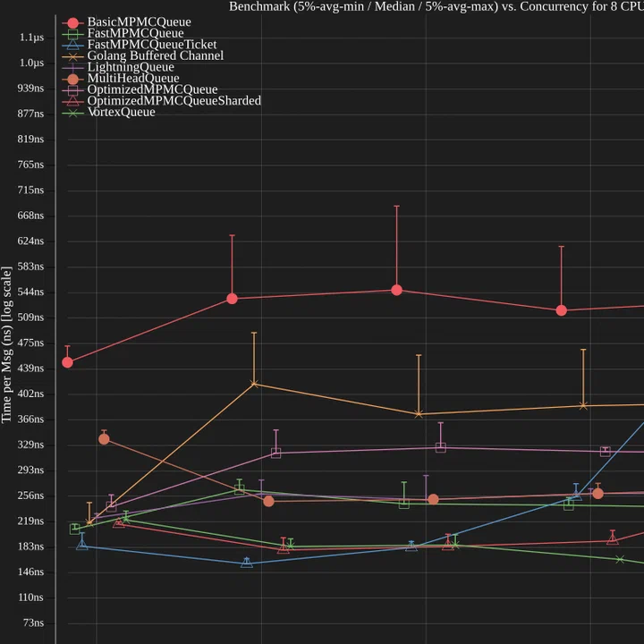Click fourth BasicMPMCQueue marker near 517ns
644x644 pixels.
click(x=562, y=311)
